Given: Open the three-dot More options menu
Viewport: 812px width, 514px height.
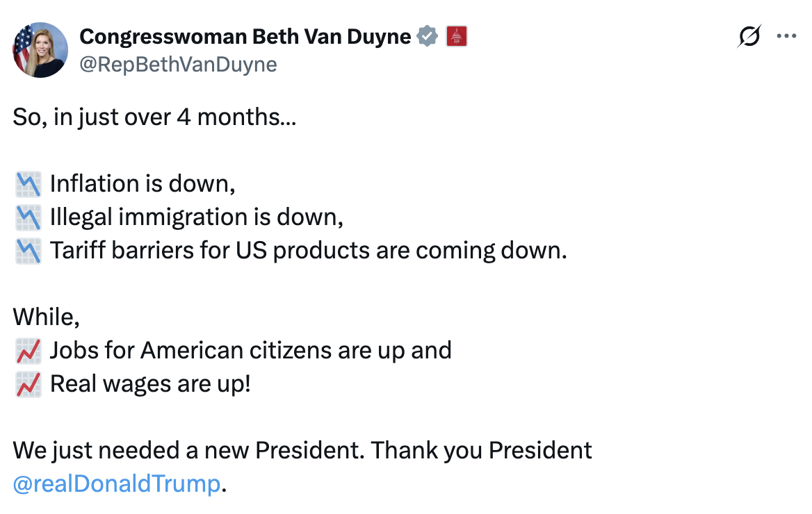Looking at the screenshot, I should (x=786, y=36).
